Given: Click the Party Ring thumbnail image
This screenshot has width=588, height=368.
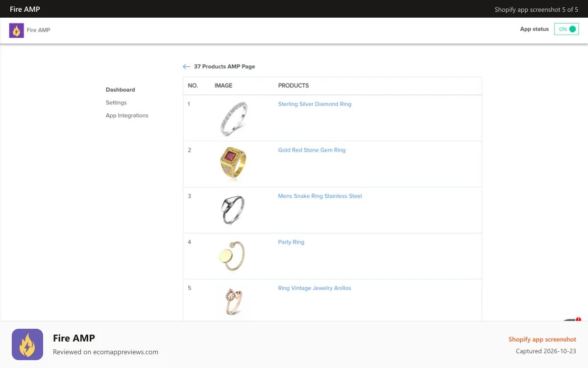Looking at the screenshot, I should click(x=231, y=256).
